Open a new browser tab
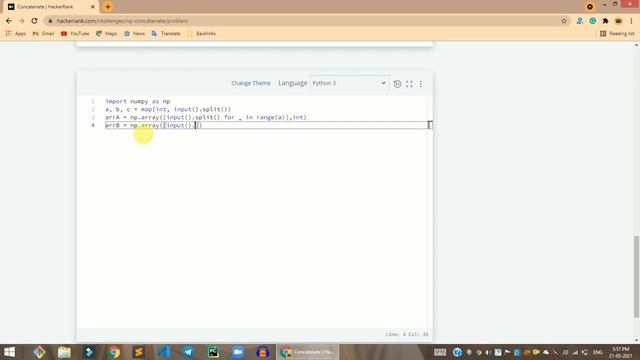The width and height of the screenshot is (640, 360). click(108, 7)
